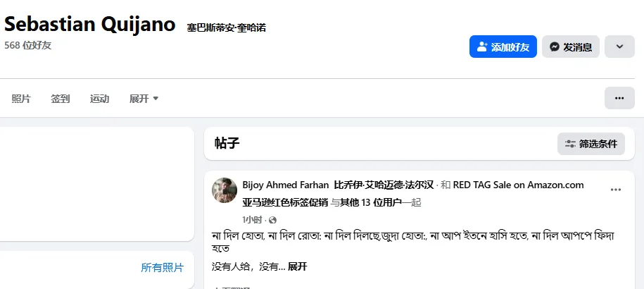Click the Add Friend (添加好友) button
This screenshot has width=644, height=289.
click(503, 47)
